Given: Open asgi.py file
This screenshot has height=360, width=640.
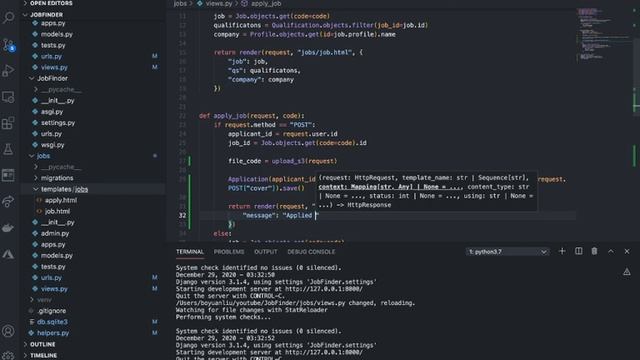Looking at the screenshot, I should [x=52, y=112].
